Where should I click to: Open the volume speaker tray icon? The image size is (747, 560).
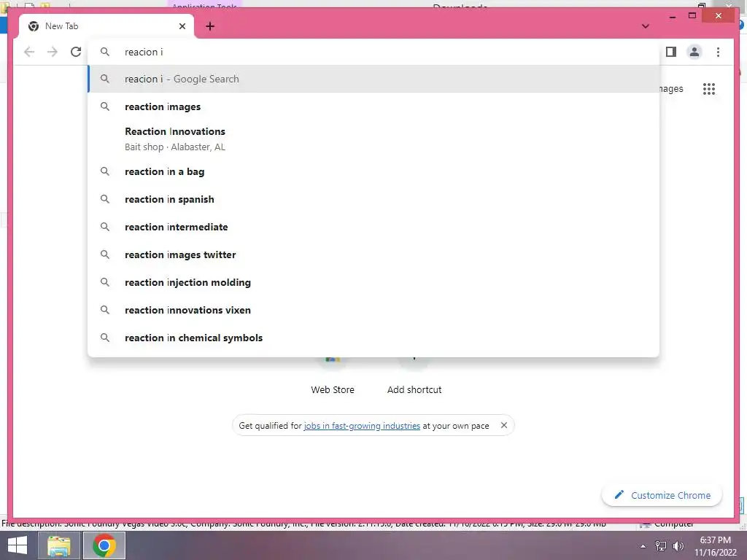pos(678,546)
